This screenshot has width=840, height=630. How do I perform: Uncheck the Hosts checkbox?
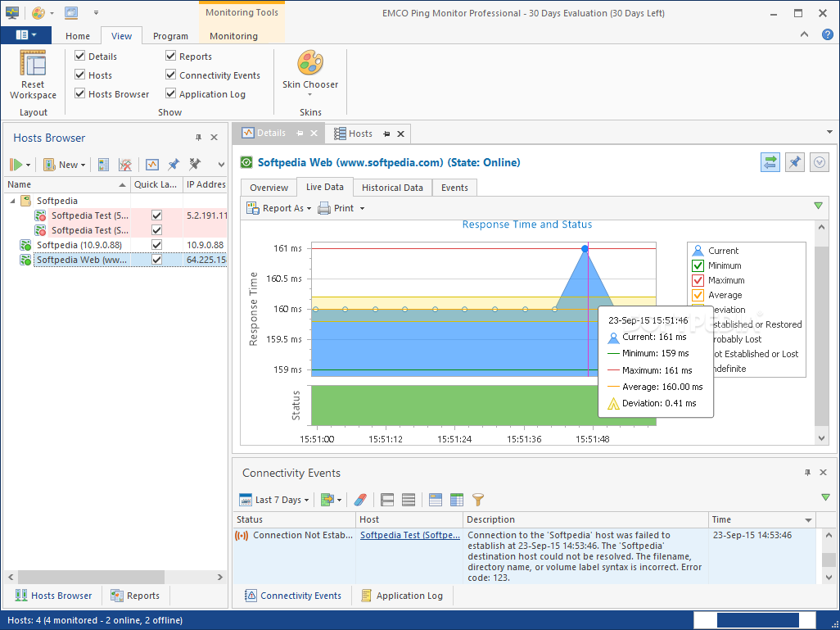(79, 75)
